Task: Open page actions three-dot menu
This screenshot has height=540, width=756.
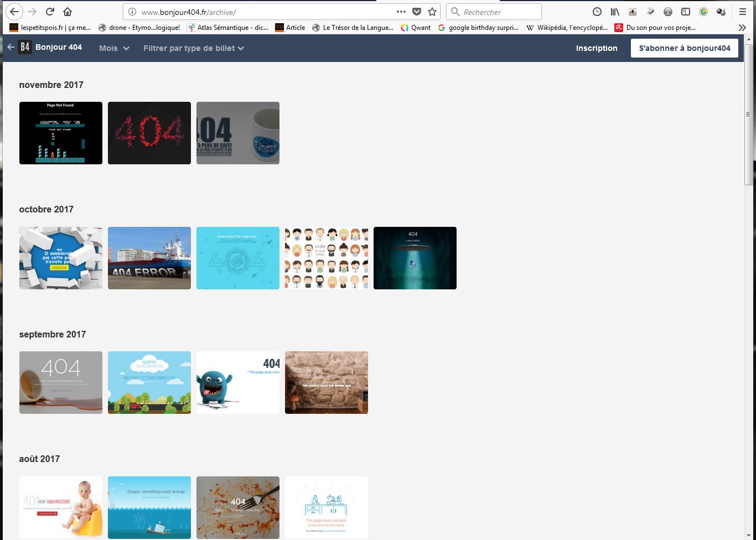Action: [401, 12]
